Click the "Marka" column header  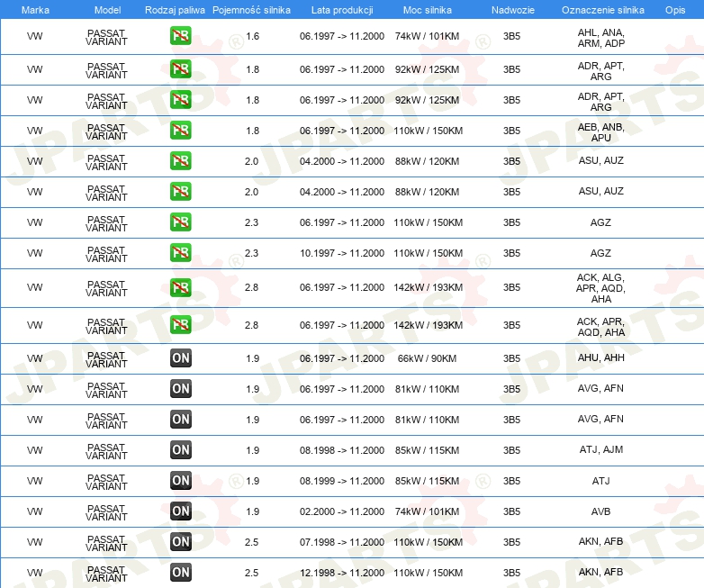(x=35, y=10)
